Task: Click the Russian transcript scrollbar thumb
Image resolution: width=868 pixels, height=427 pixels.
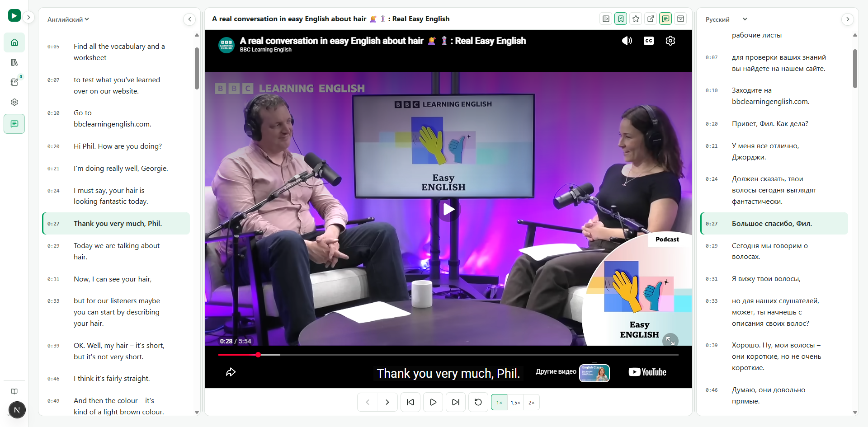Action: click(855, 68)
